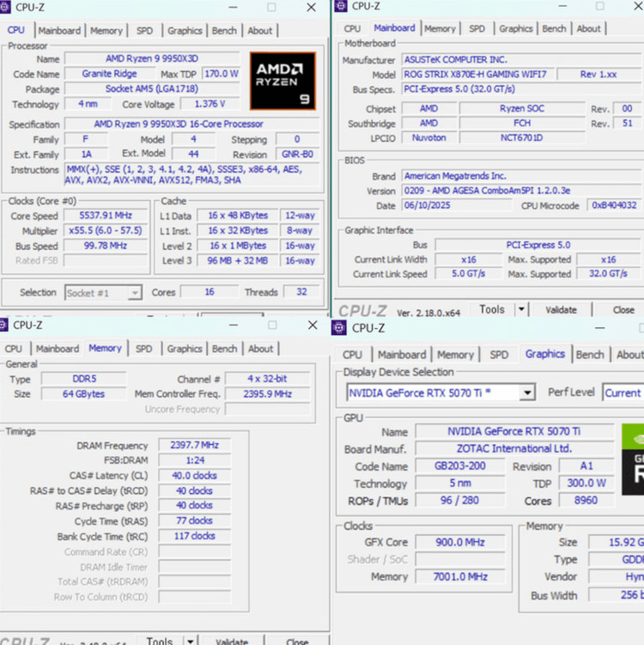This screenshot has width=644, height=645.
Task: Open SPD tab in CPU window
Action: pos(144,31)
